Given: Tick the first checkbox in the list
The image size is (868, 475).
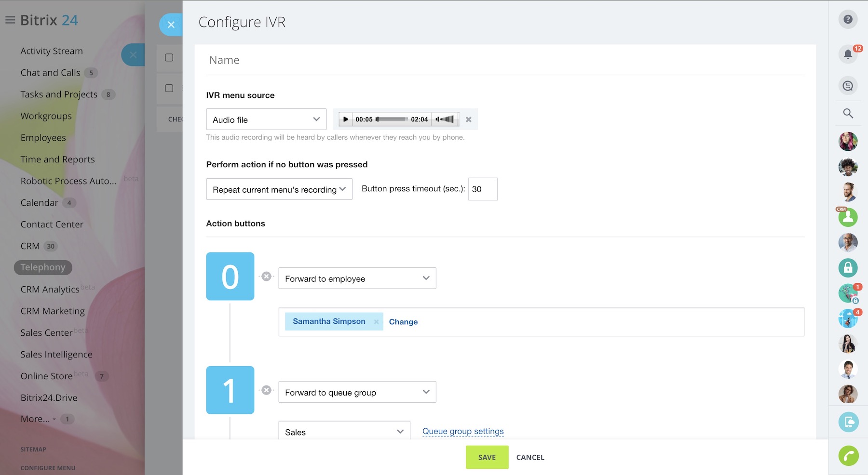Looking at the screenshot, I should click(x=169, y=58).
